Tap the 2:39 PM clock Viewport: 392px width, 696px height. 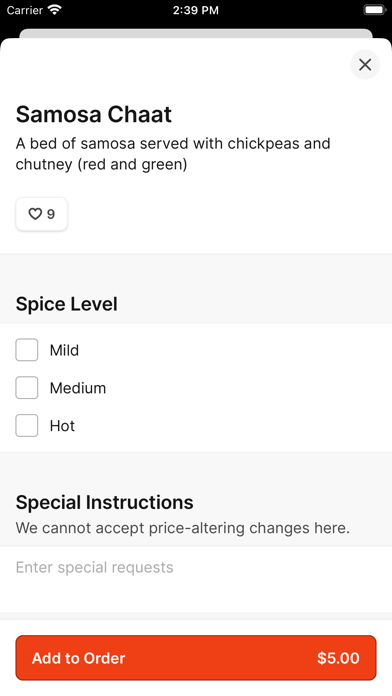[196, 10]
